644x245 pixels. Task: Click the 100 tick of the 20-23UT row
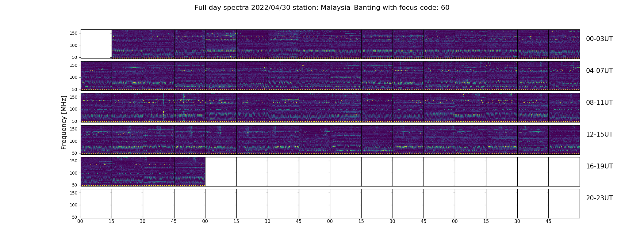coord(74,205)
